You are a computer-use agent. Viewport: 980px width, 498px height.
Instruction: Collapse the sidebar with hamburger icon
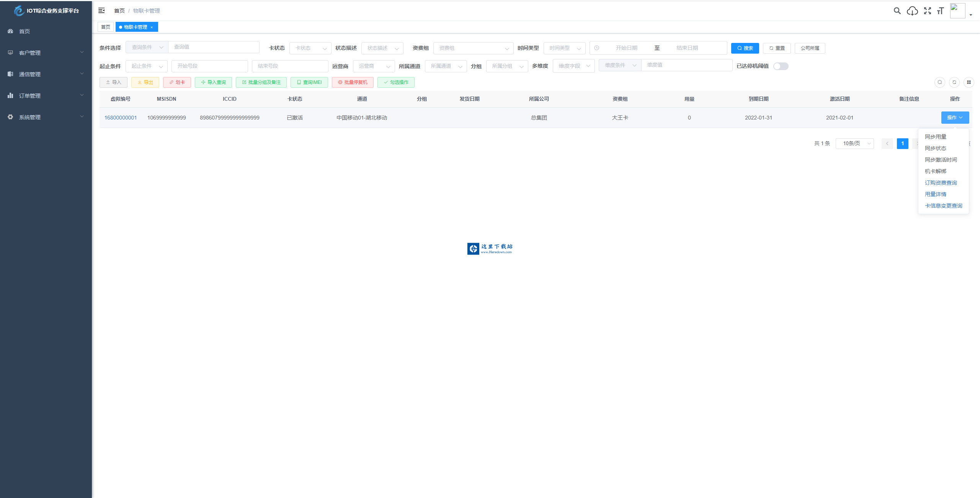(101, 10)
